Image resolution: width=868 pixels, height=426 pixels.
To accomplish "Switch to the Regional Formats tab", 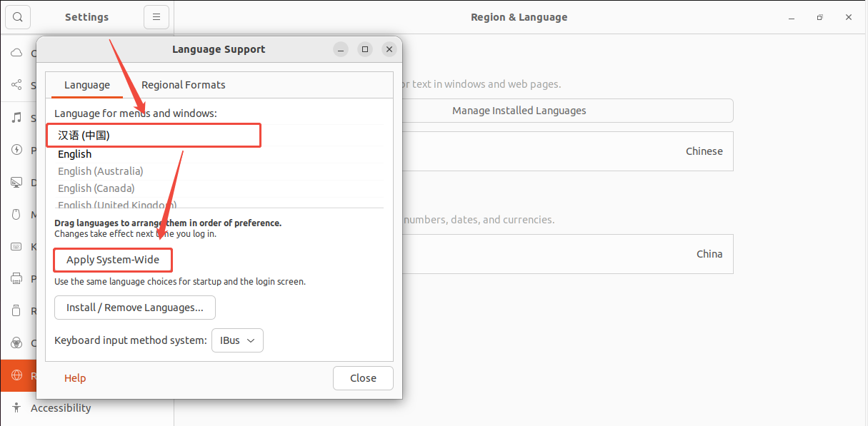I will [183, 85].
